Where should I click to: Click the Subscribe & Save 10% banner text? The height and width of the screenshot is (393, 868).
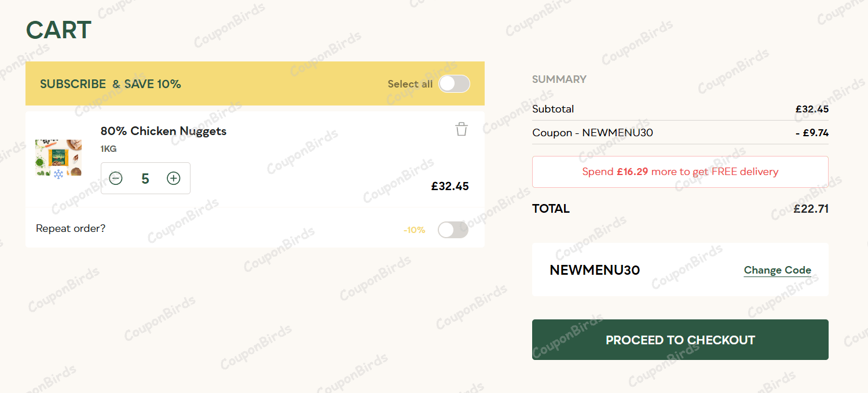point(111,84)
